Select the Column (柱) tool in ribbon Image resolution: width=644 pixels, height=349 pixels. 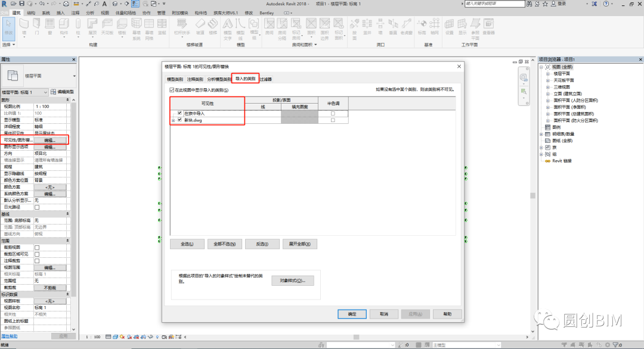(x=78, y=27)
